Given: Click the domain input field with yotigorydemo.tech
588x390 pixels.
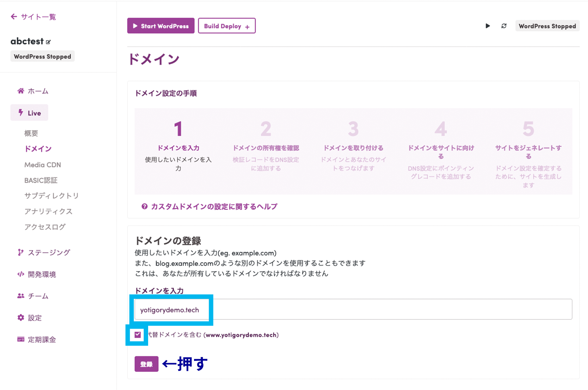Looking at the screenshot, I should pos(353,309).
